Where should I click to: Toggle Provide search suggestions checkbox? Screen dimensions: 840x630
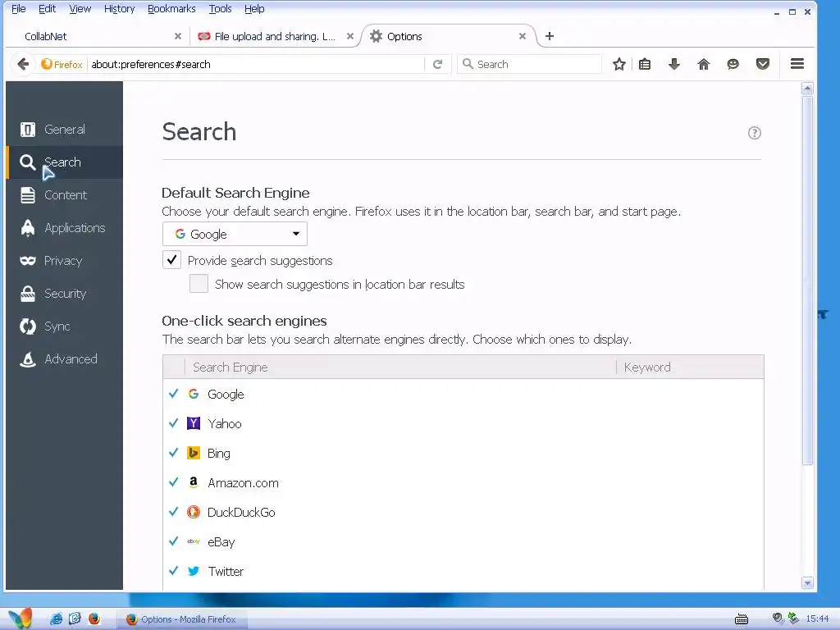pos(172,260)
